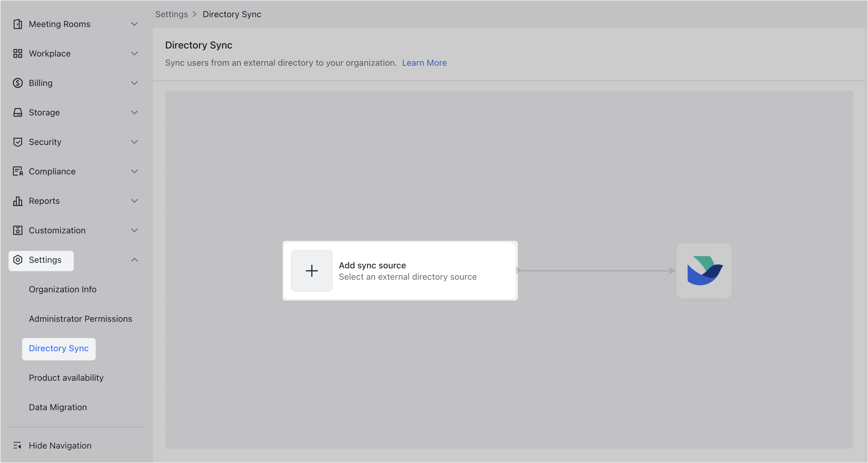Click the Lark logo tile in the canvas
The height and width of the screenshot is (463, 868).
tap(704, 271)
